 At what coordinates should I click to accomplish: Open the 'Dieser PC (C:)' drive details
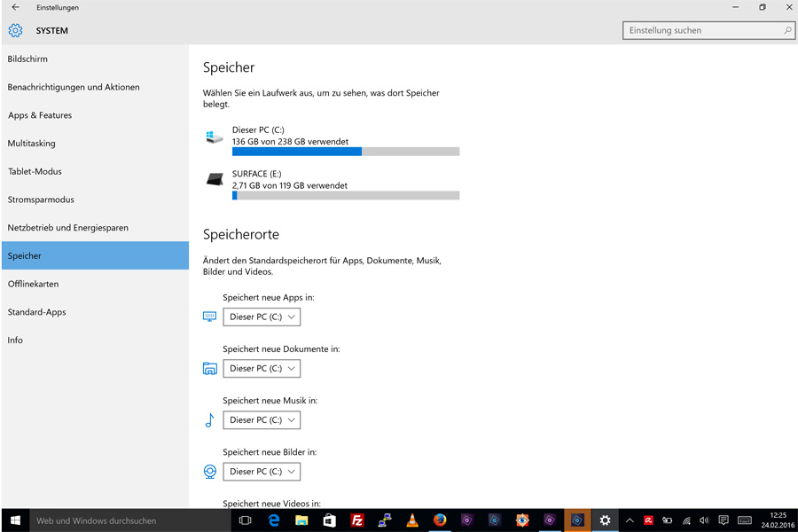click(x=290, y=136)
